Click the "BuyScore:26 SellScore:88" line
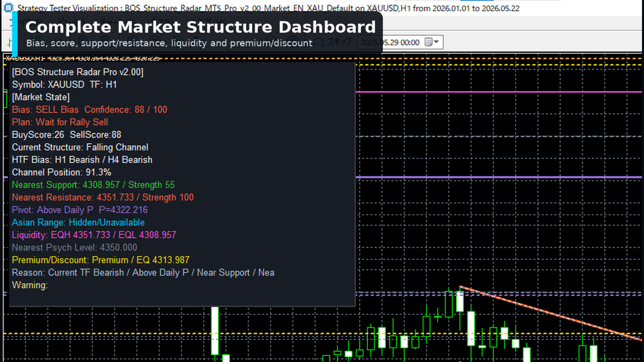This screenshot has width=644, height=362. [66, 135]
